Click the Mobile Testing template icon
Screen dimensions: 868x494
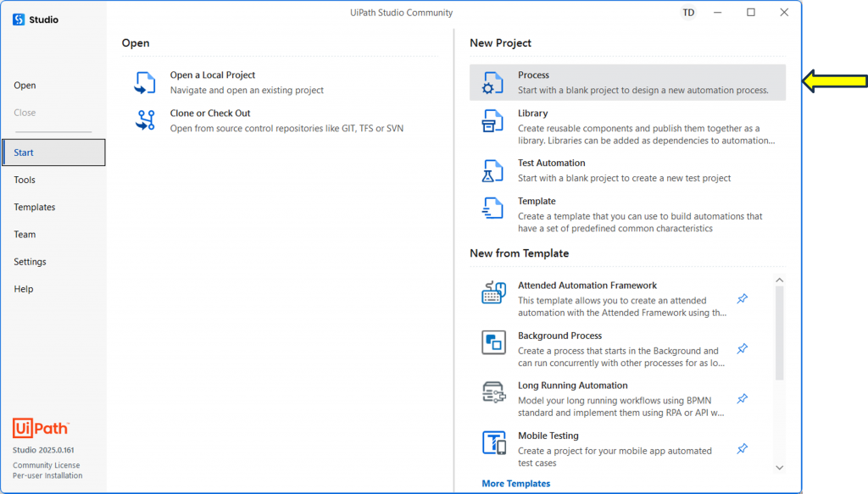coord(493,442)
